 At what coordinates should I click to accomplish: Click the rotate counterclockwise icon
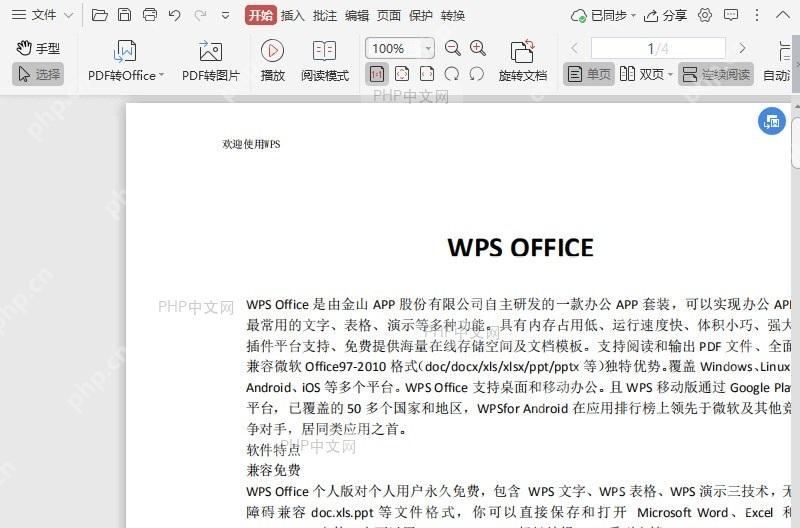[x=477, y=74]
